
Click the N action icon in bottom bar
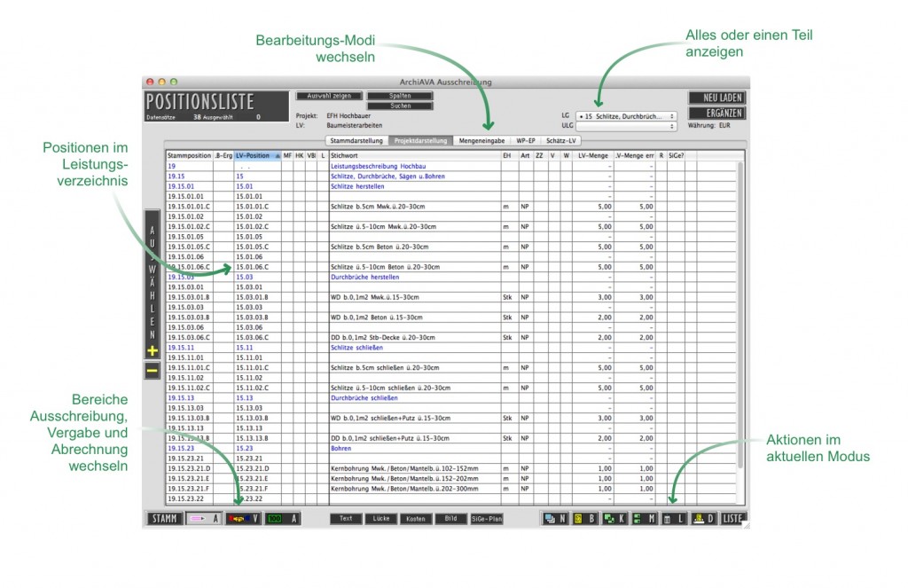coord(554,519)
